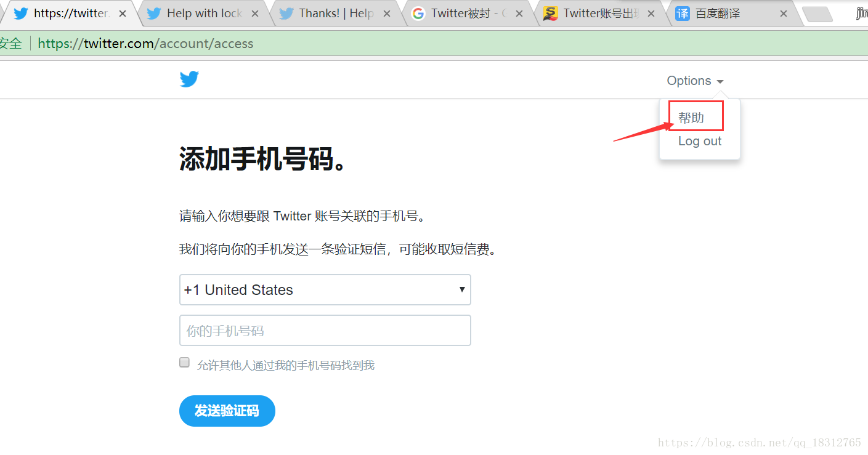Click the favicon on Twitter账号出现 tab

[551, 14]
